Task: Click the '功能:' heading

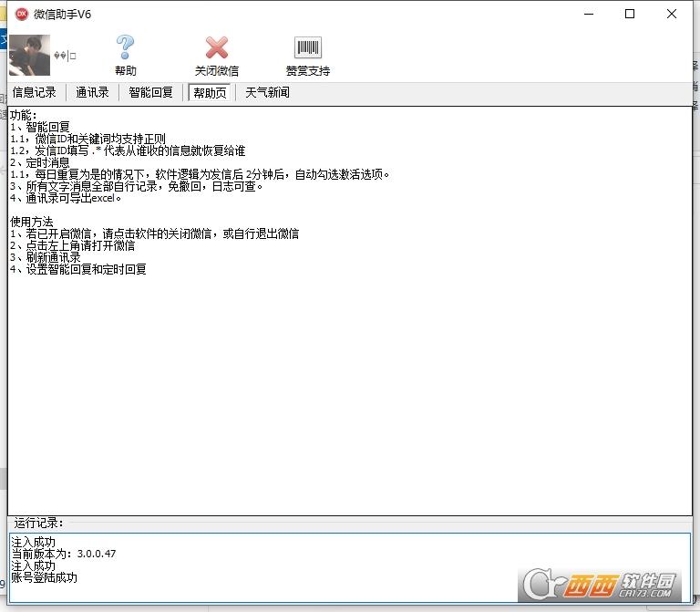Action: click(x=23, y=115)
